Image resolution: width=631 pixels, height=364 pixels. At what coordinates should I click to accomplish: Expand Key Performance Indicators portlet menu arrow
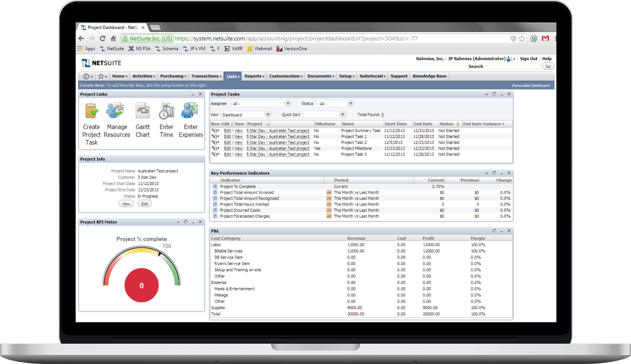(x=487, y=173)
